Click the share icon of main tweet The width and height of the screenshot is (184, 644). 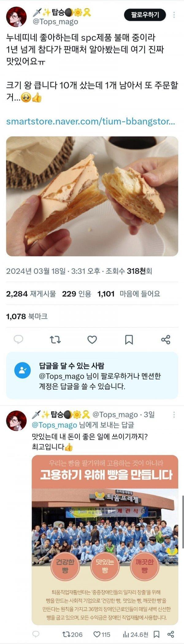pyautogui.click(x=166, y=339)
